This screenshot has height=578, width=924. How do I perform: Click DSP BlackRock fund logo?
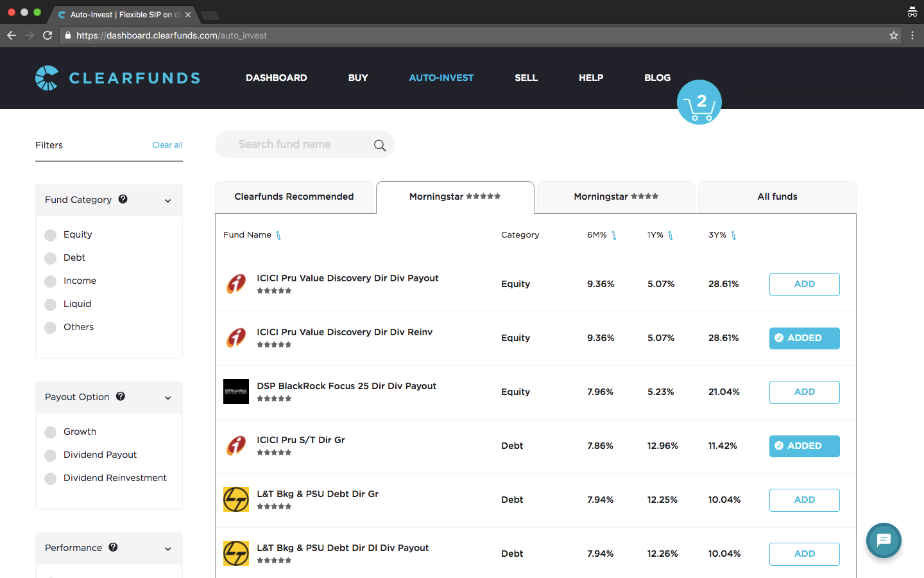pos(236,391)
